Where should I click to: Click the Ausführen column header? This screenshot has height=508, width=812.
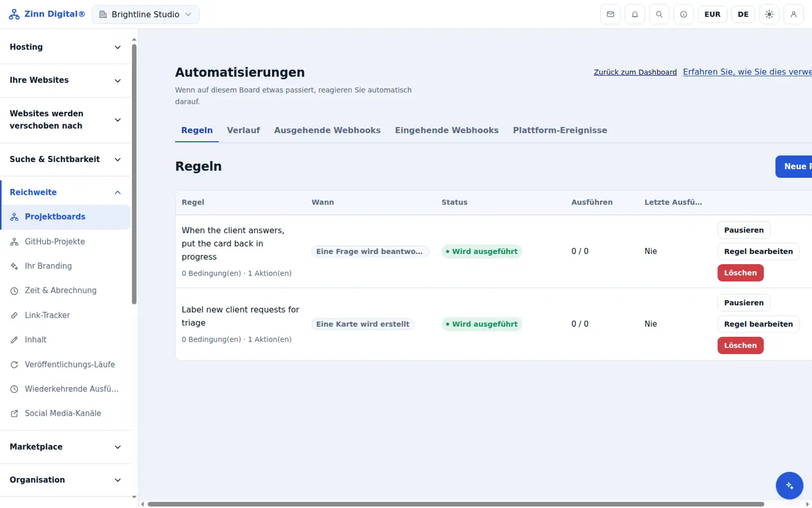click(x=592, y=203)
